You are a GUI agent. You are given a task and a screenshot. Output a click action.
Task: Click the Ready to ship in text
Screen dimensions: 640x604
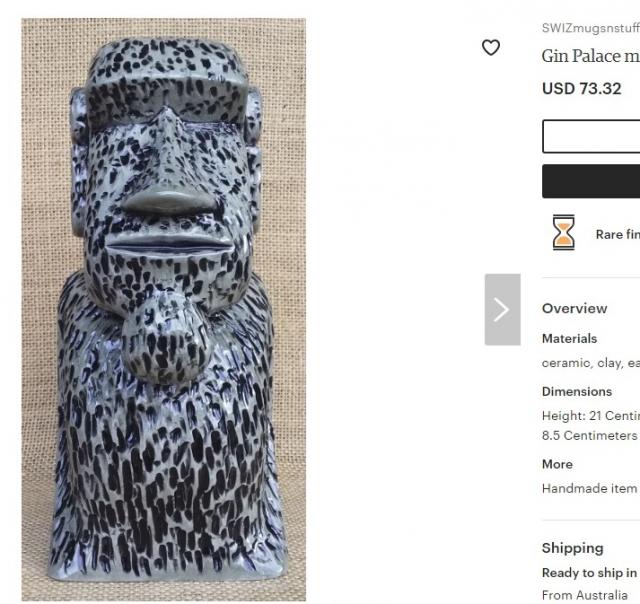point(589,573)
